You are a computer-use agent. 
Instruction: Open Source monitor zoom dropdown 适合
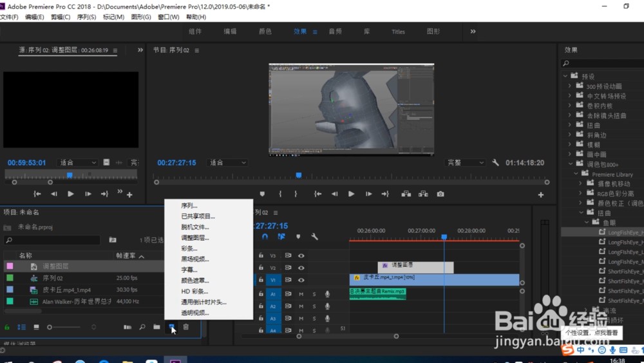click(x=77, y=162)
